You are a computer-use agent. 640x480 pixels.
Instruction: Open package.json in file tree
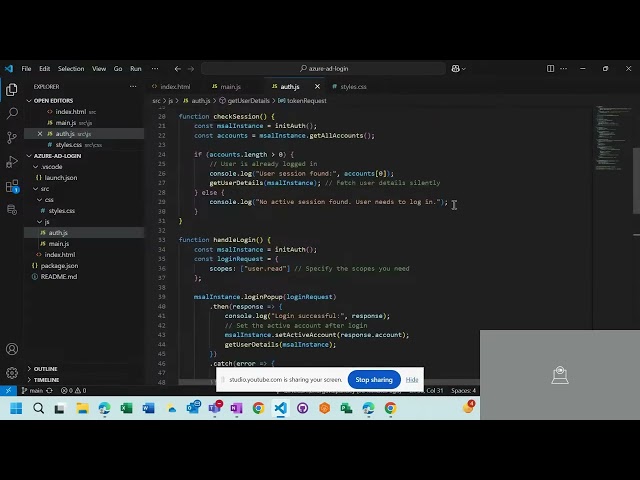59,266
